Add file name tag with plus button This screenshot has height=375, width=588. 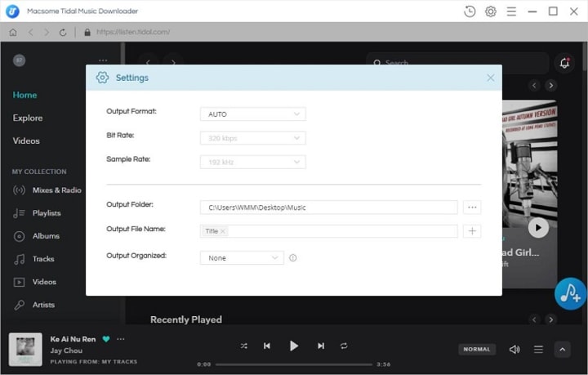472,231
